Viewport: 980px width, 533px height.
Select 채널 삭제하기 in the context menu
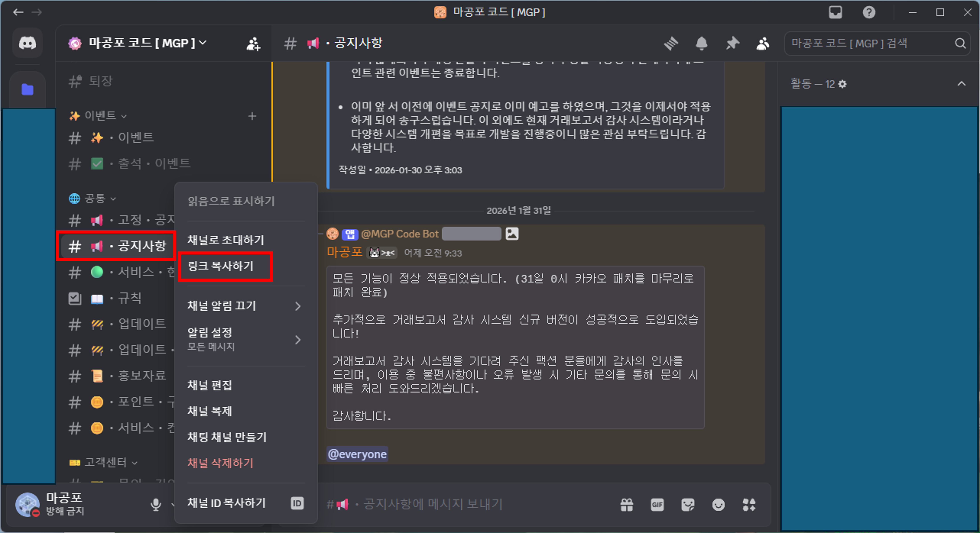pos(221,463)
